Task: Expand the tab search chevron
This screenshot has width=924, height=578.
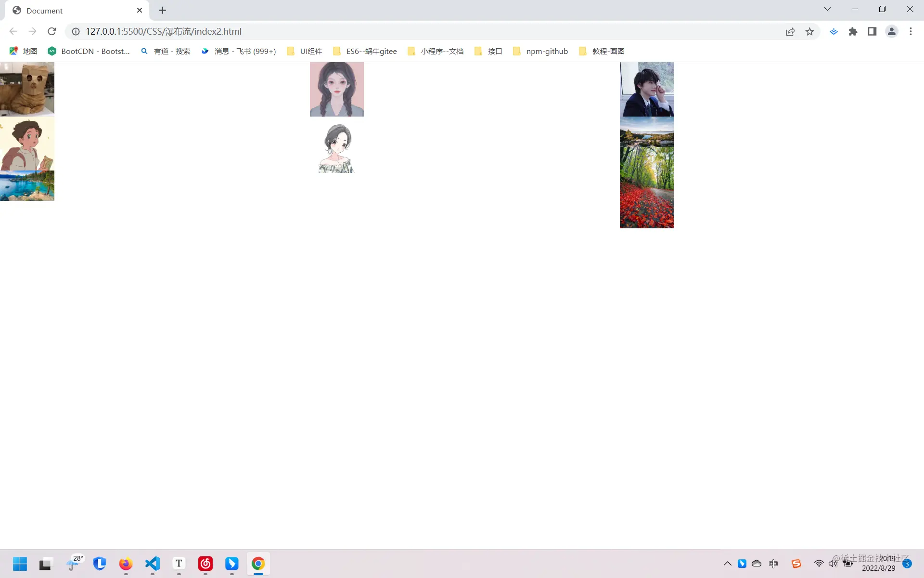Action: click(x=827, y=9)
